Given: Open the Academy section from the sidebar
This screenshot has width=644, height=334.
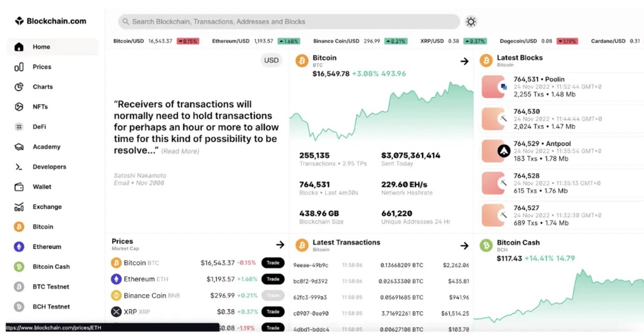Looking at the screenshot, I should [x=18, y=147].
